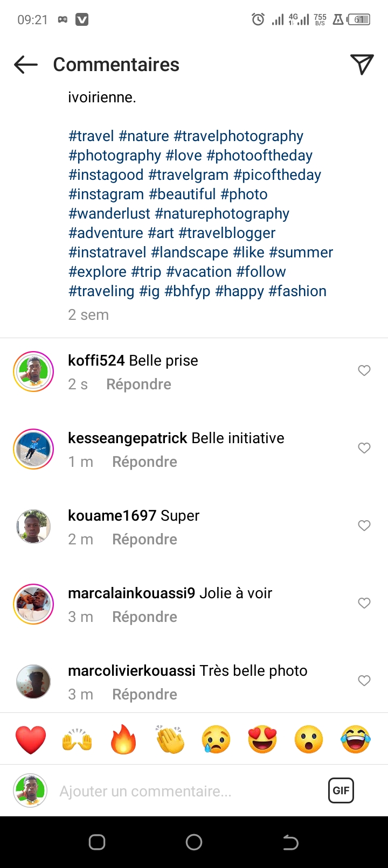Insert the fire emoji reaction
The image size is (388, 868).
click(x=123, y=739)
